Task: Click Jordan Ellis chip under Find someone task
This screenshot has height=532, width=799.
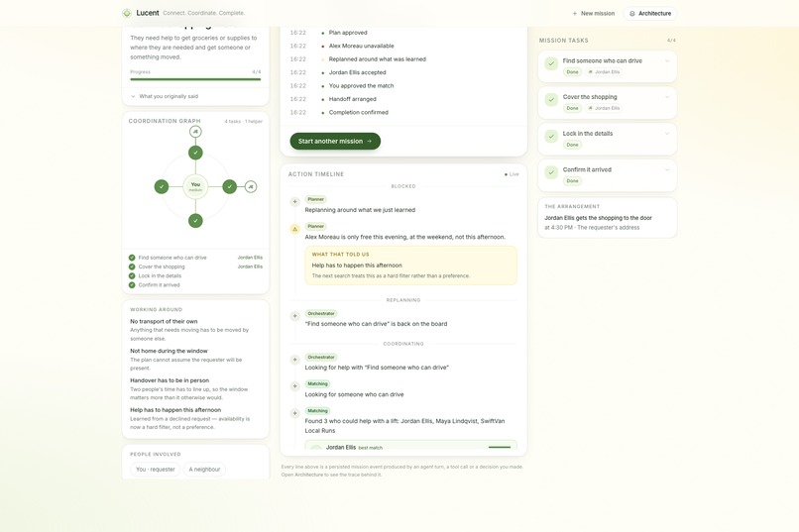Action: pos(604,72)
